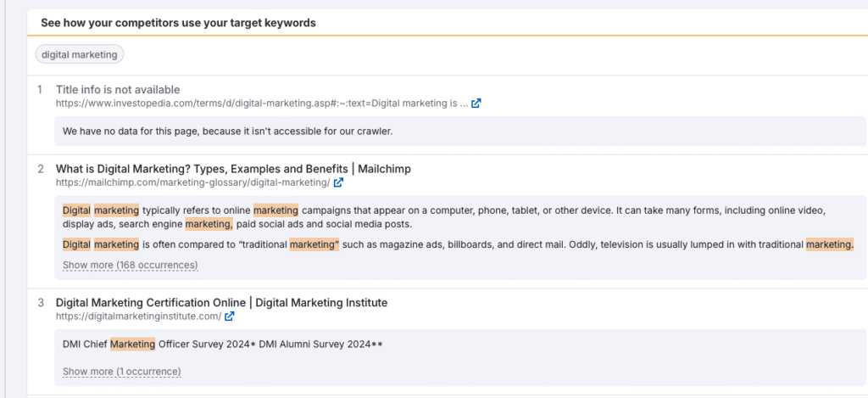The height and width of the screenshot is (398, 868).
Task: Expand "Show more (168 occurrences)"
Action: point(130,266)
